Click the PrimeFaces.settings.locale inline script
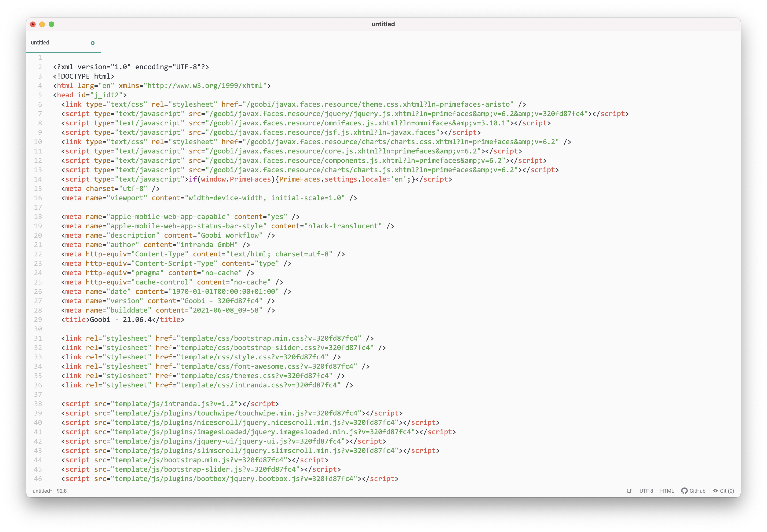The height and width of the screenshot is (532, 767). (x=302, y=179)
